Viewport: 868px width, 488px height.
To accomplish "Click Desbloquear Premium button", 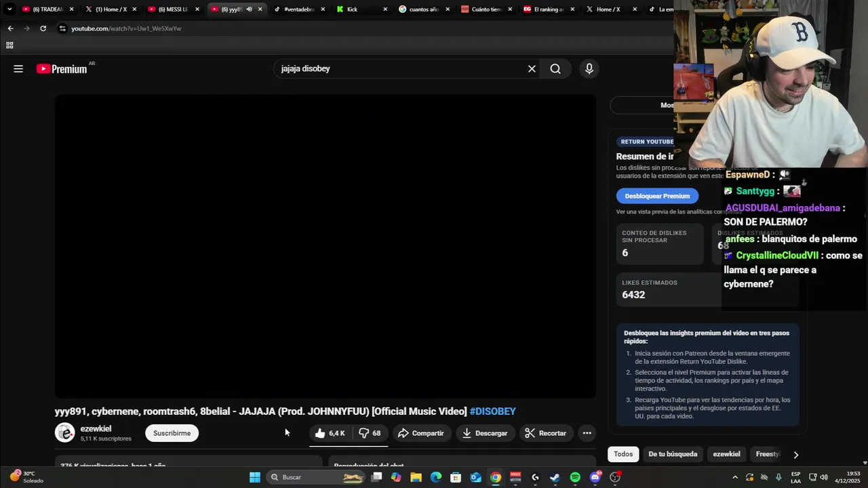I will [657, 196].
